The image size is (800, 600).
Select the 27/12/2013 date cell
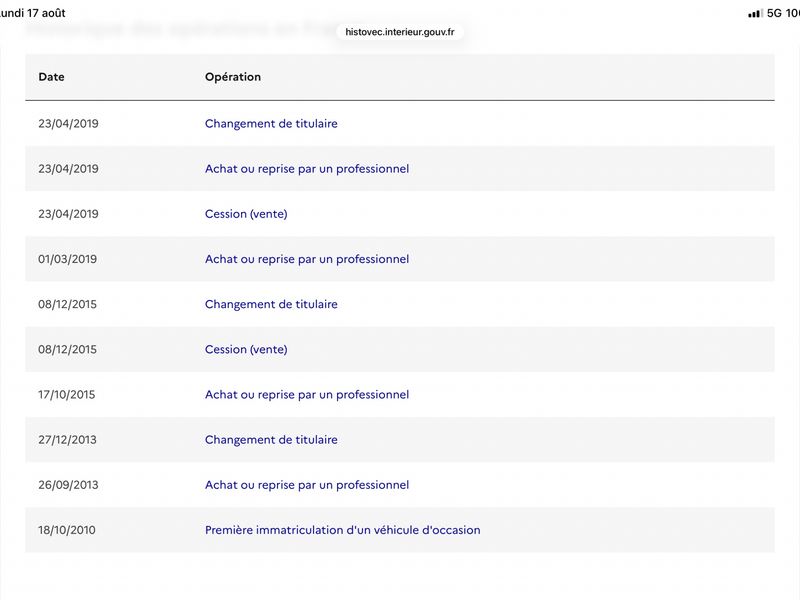(x=67, y=440)
